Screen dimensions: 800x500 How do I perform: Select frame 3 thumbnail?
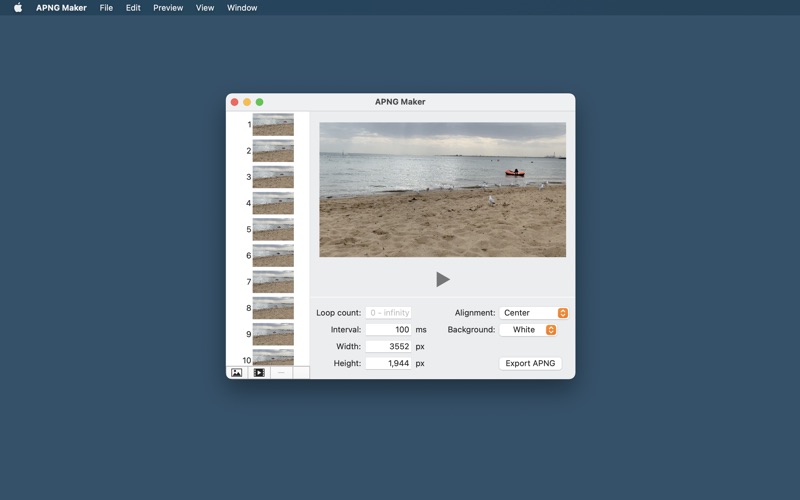click(x=273, y=177)
